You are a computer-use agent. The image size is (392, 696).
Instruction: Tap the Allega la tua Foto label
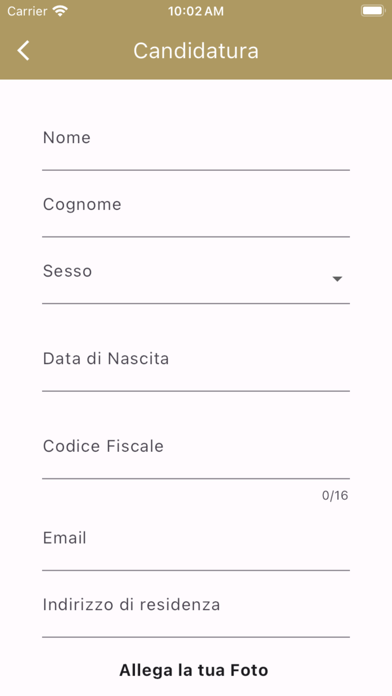pos(194,670)
